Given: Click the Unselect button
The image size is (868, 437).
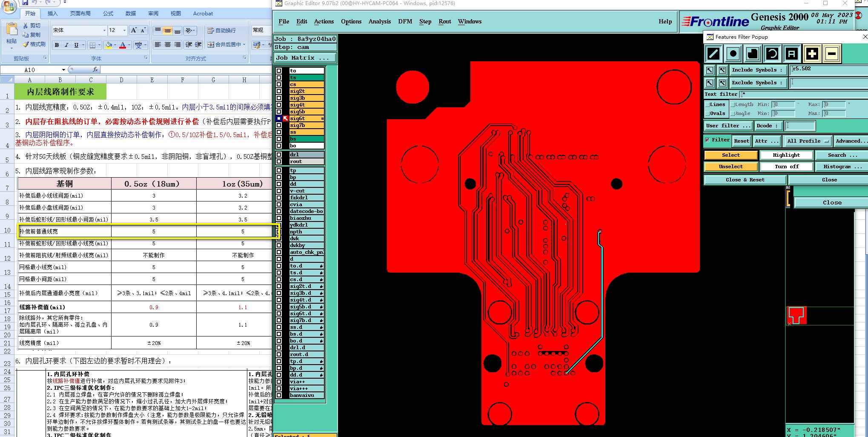Looking at the screenshot, I should [731, 167].
